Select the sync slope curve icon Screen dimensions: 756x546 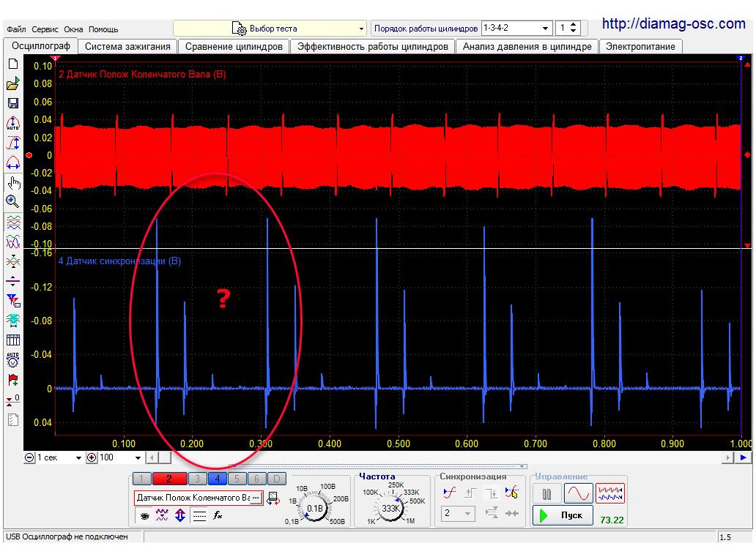tap(449, 493)
